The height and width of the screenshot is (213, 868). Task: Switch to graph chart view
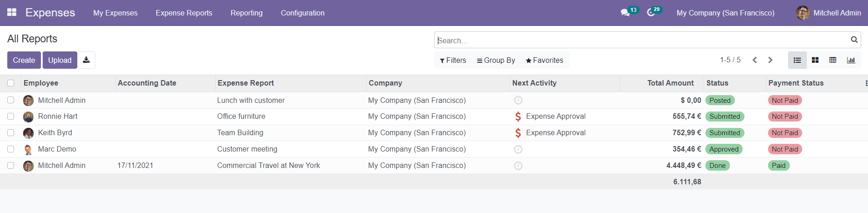tap(851, 60)
